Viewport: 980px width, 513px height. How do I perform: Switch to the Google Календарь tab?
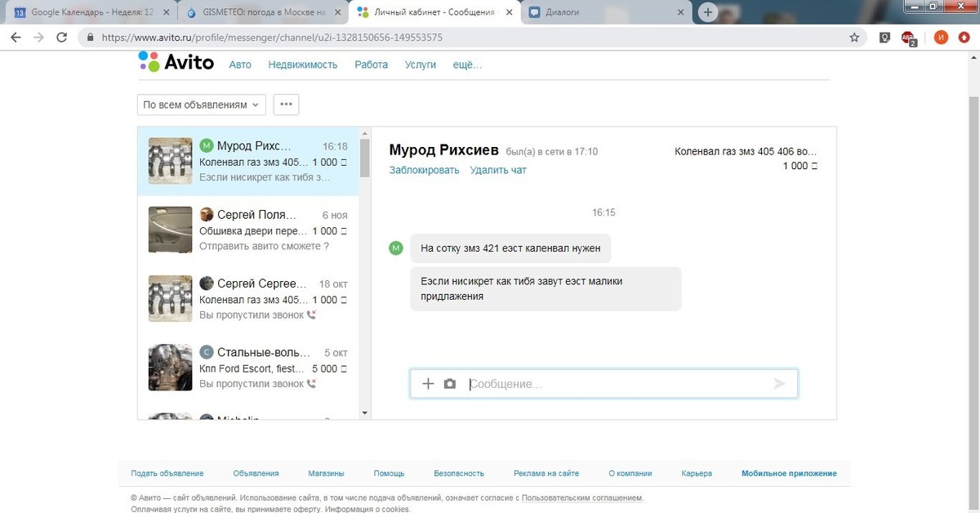point(91,12)
